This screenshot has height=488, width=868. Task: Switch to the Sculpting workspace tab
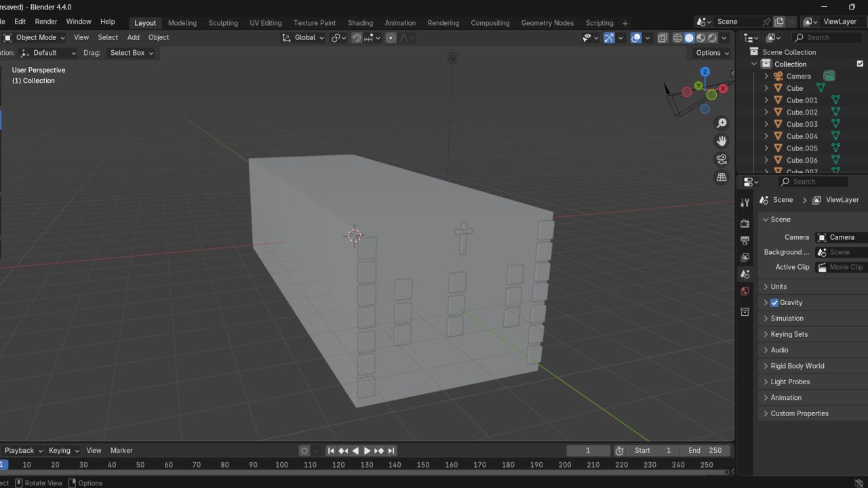223,23
